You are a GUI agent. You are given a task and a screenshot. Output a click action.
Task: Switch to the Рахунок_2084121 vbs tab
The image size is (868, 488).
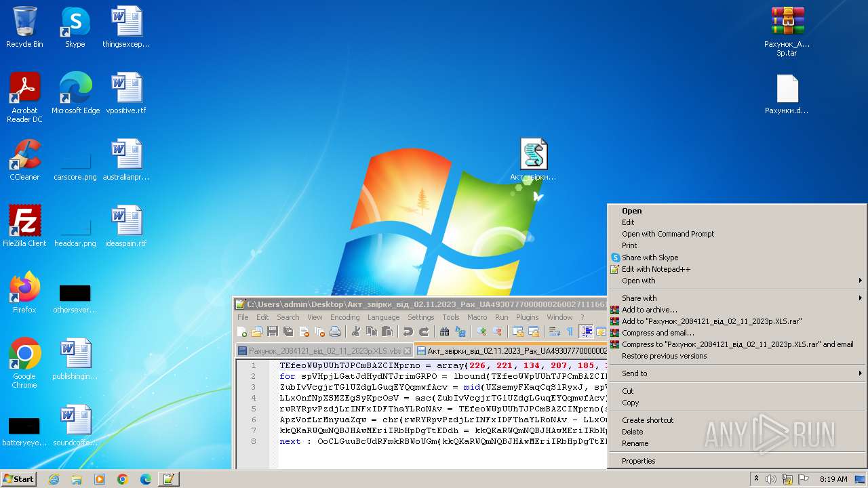324,351
